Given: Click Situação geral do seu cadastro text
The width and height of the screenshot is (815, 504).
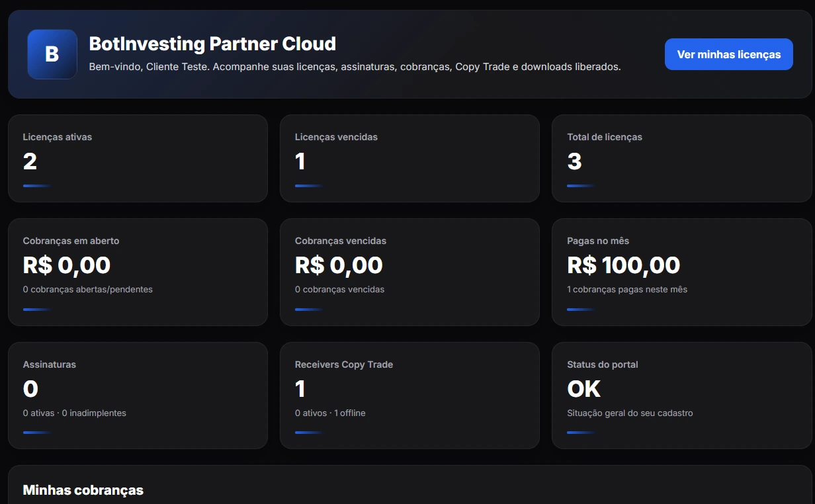Looking at the screenshot, I should [630, 413].
